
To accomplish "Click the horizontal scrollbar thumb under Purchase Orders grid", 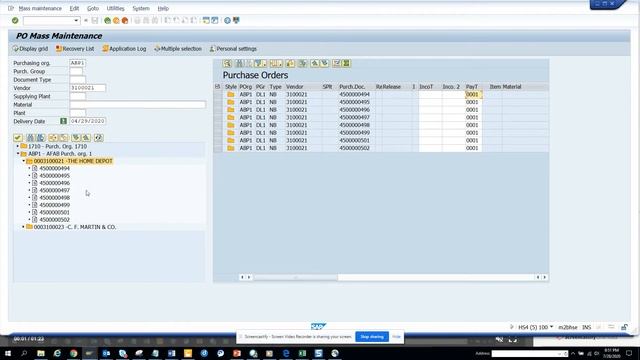I will (296, 277).
